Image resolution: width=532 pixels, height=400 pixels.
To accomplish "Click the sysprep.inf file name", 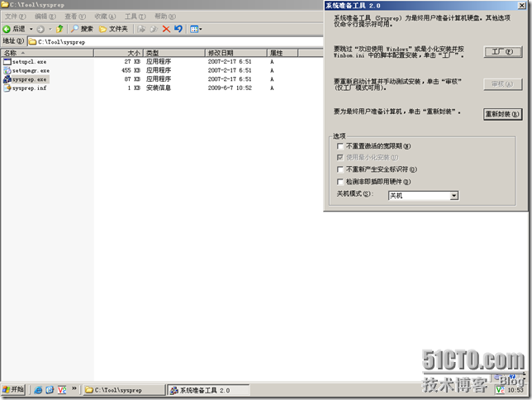I will point(29,88).
